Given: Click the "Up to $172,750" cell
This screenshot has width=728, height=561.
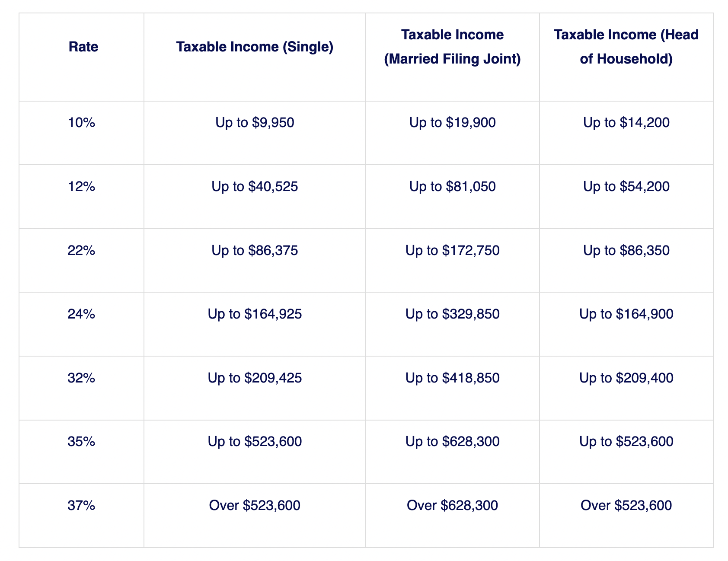Looking at the screenshot, I should pos(452,250).
